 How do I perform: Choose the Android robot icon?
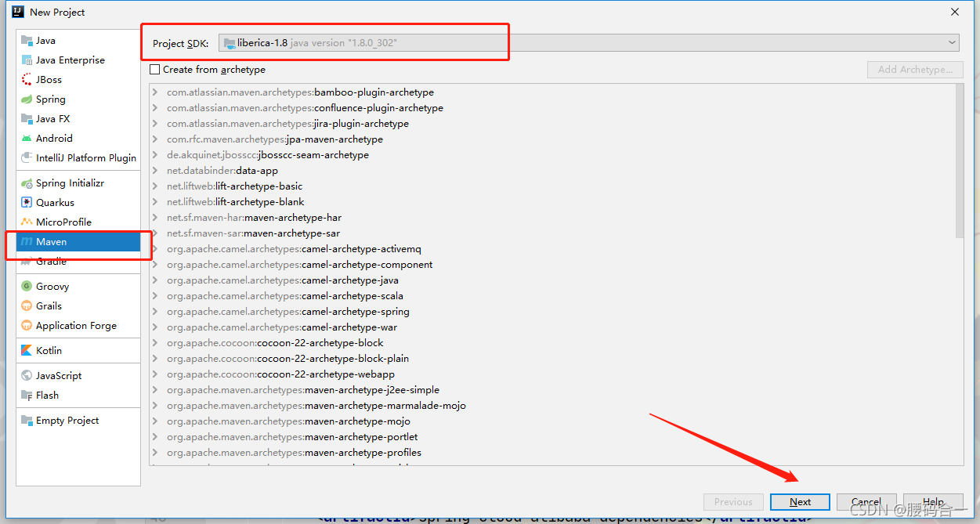click(x=27, y=139)
